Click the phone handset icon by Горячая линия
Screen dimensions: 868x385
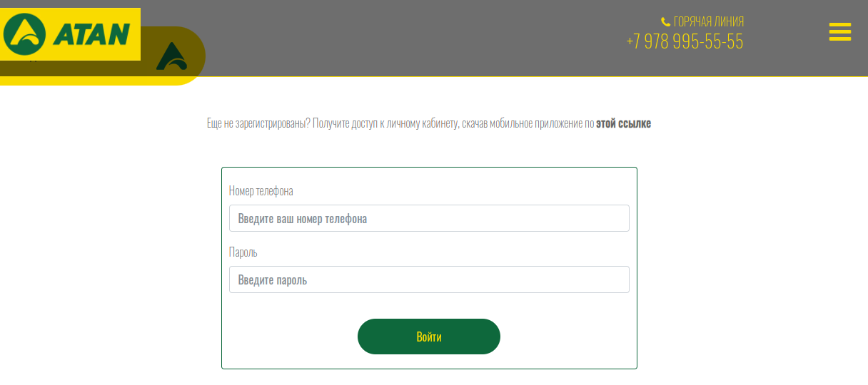[666, 22]
